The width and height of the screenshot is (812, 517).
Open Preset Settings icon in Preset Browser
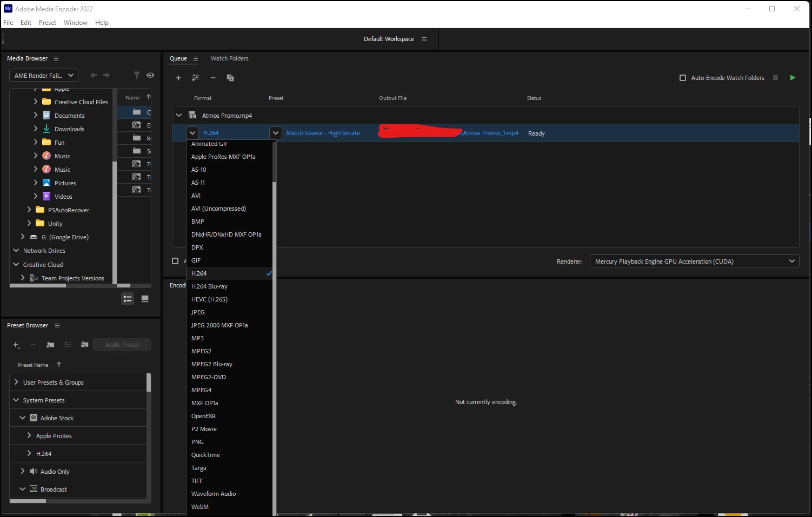pos(68,345)
